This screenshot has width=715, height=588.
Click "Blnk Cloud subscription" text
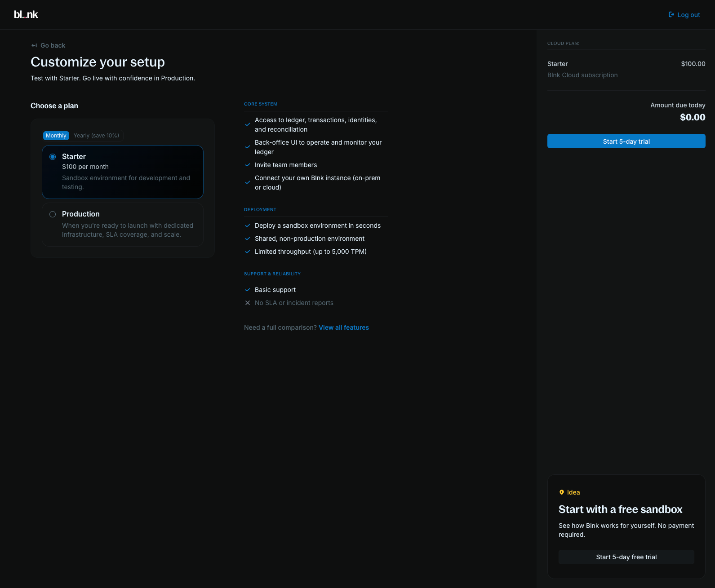click(x=582, y=75)
